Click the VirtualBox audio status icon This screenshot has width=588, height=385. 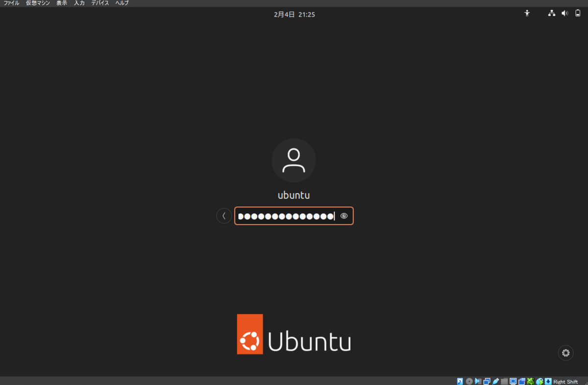478,381
